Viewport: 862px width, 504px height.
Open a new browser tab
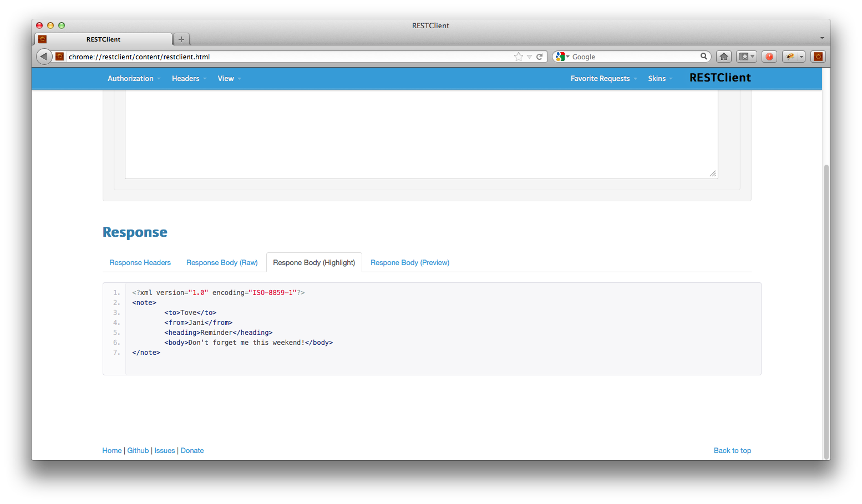pyautogui.click(x=181, y=39)
